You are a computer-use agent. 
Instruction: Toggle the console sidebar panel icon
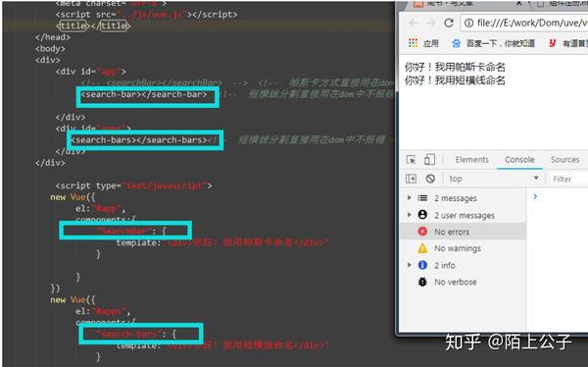pyautogui.click(x=411, y=179)
